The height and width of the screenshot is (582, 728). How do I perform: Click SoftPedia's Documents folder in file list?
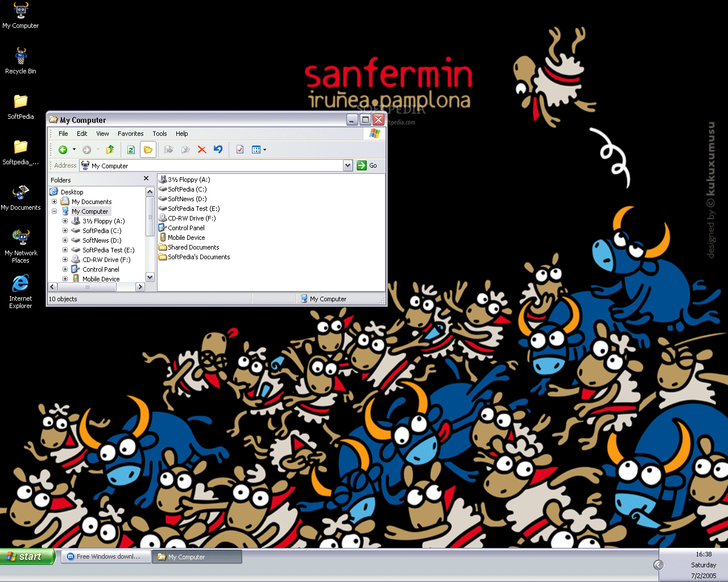point(195,257)
